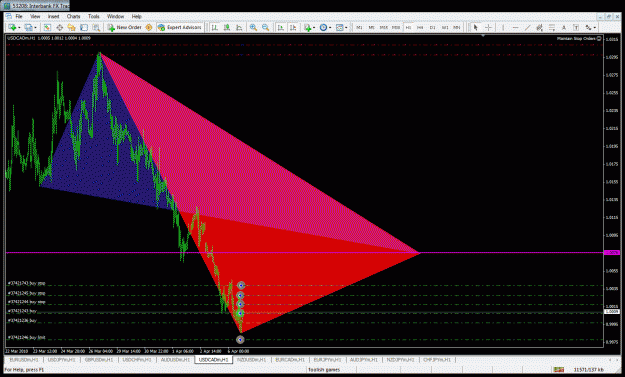Image resolution: width=625 pixels, height=377 pixels.
Task: Click the New Chart icon
Action: pos(12,27)
